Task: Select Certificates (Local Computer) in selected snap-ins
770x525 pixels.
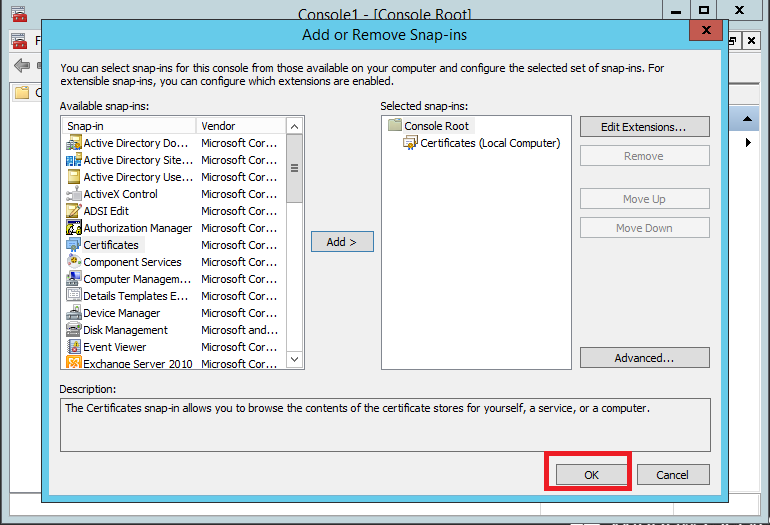Action: pyautogui.click(x=489, y=143)
